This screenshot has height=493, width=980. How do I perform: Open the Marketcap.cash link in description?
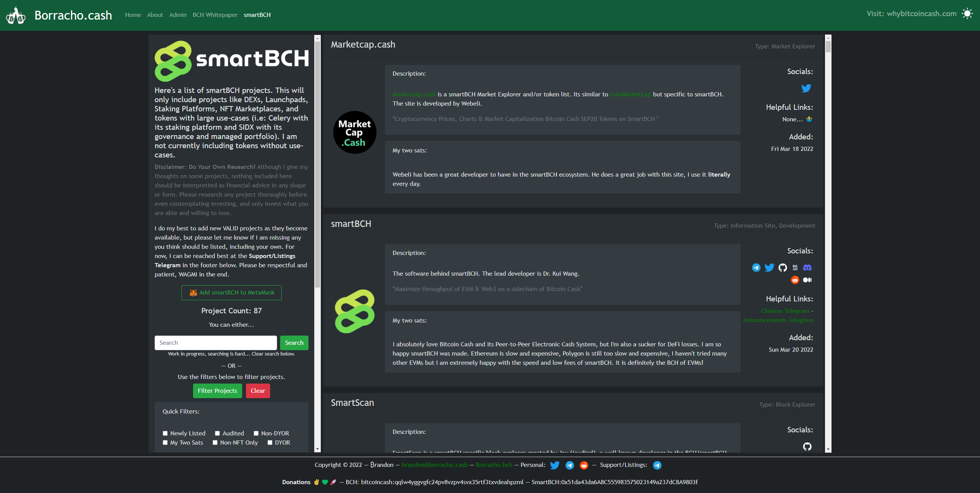[414, 94]
